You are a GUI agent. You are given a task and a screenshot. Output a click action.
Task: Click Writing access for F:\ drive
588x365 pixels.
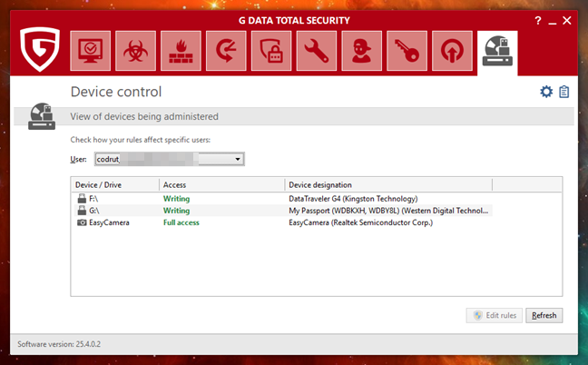(176, 199)
